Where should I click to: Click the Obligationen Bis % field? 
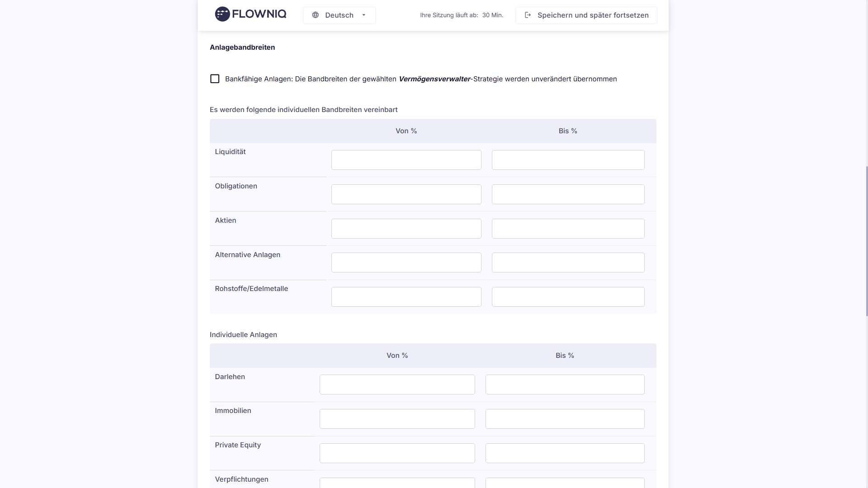[x=568, y=194]
